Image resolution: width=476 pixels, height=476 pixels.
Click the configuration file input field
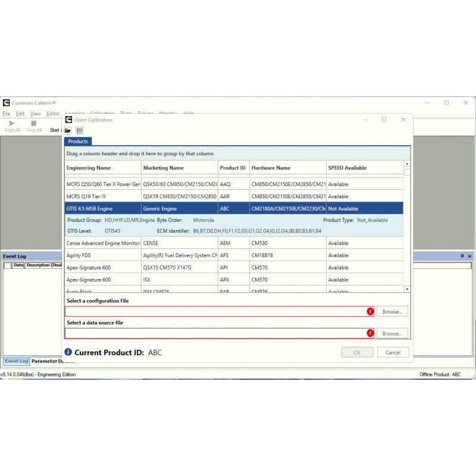pyautogui.click(x=215, y=311)
